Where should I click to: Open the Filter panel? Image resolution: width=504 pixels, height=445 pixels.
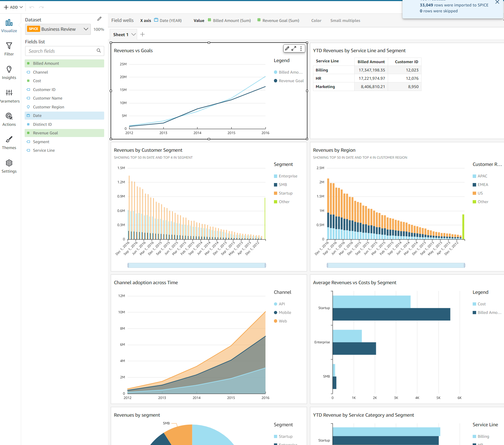[x=9, y=49]
